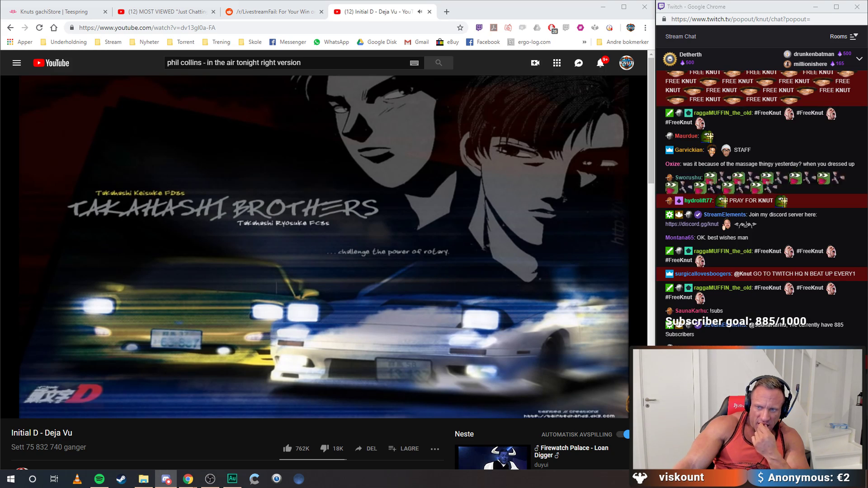Open the Apper apps shortcut
868x488 pixels.
20,42
